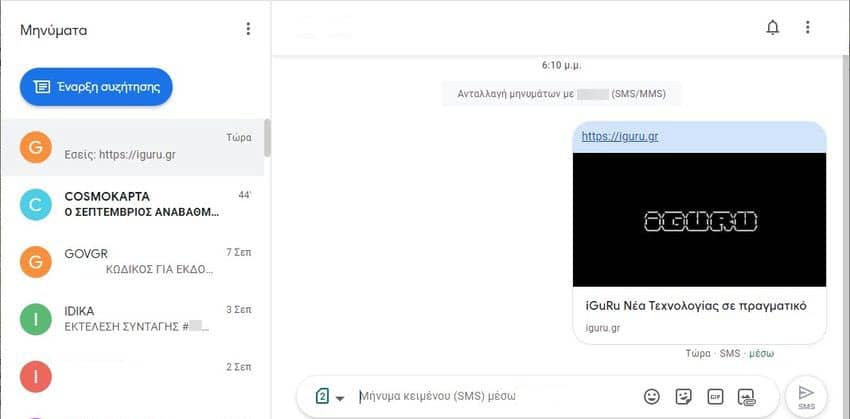850x419 pixels.
Task: Click the ΚΩΔΙΚΟΣ ΓΙΑ ΕΚΔΟ… message preview
Action: tap(159, 269)
